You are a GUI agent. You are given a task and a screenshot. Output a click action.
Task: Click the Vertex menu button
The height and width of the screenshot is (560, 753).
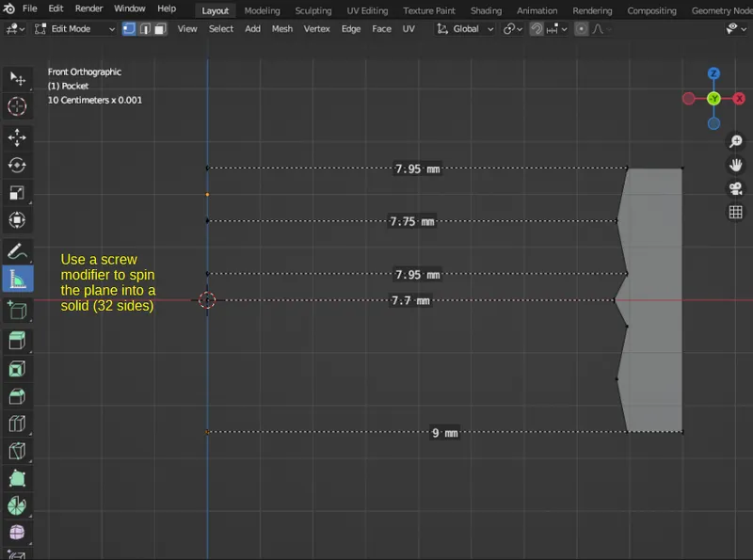click(x=316, y=29)
